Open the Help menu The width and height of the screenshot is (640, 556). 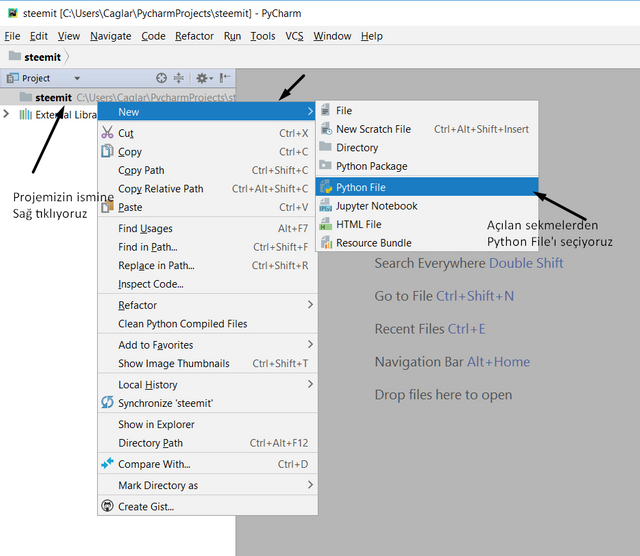pyautogui.click(x=371, y=36)
